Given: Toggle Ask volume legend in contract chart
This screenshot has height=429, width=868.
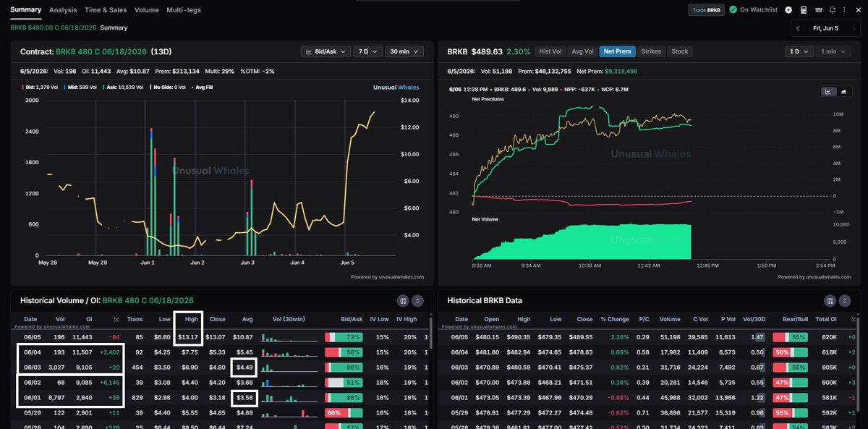Looking at the screenshot, I should pos(123,87).
